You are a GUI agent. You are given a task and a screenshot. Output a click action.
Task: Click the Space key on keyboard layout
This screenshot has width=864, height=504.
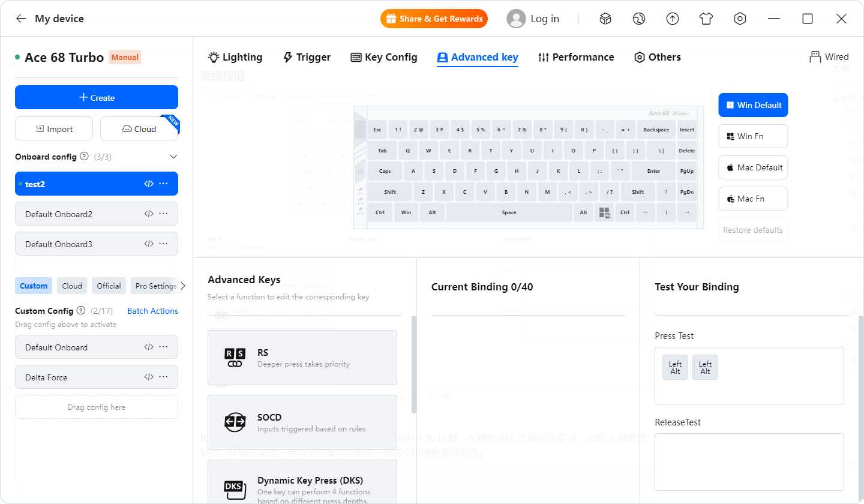tap(509, 212)
